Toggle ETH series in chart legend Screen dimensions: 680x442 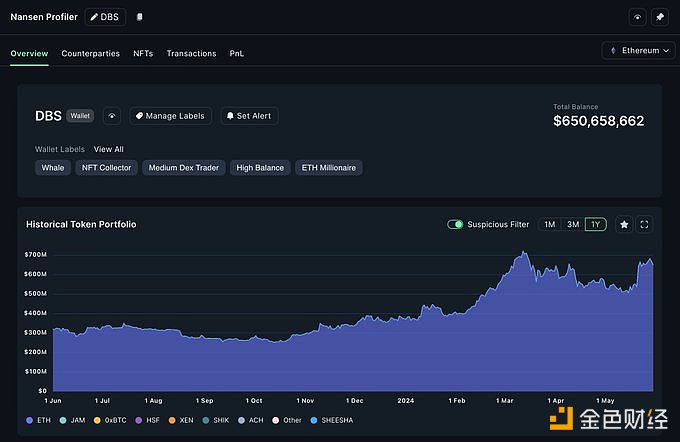[39, 420]
